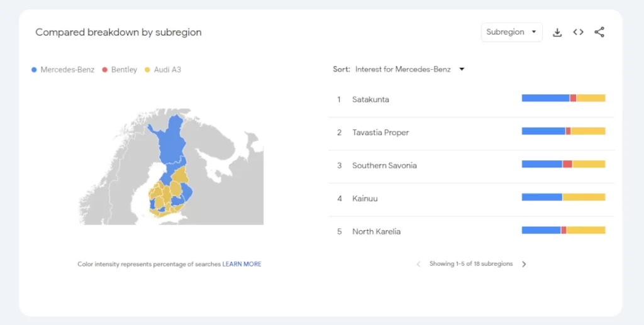
Task: Click the download CSV icon
Action: point(557,33)
